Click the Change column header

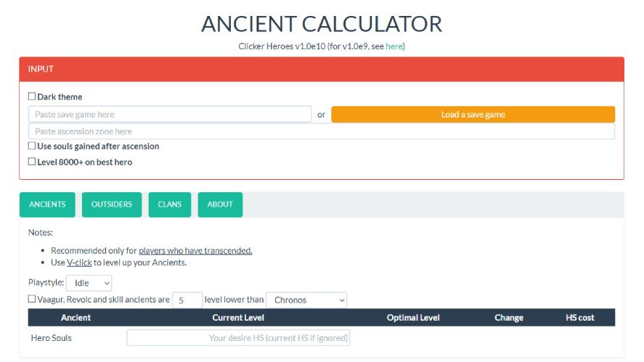pos(509,318)
